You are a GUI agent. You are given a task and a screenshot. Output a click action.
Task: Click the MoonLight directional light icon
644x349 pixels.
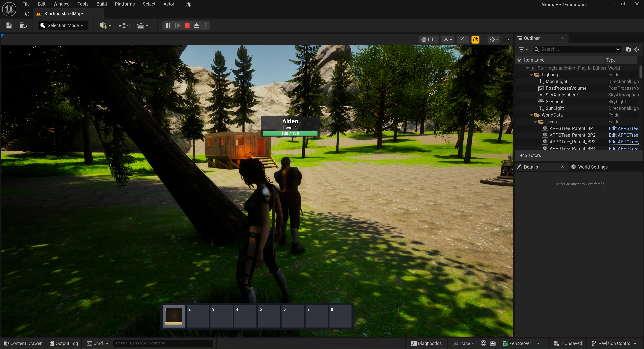pyautogui.click(x=541, y=82)
